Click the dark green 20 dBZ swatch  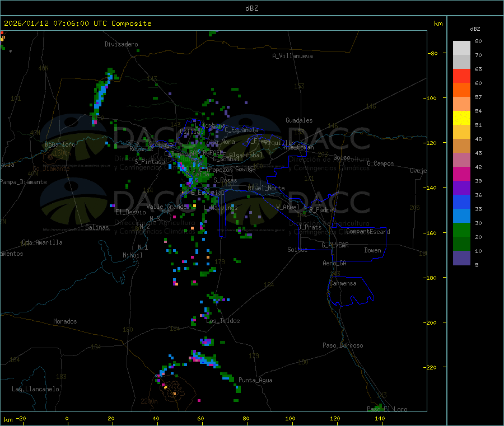point(461,244)
